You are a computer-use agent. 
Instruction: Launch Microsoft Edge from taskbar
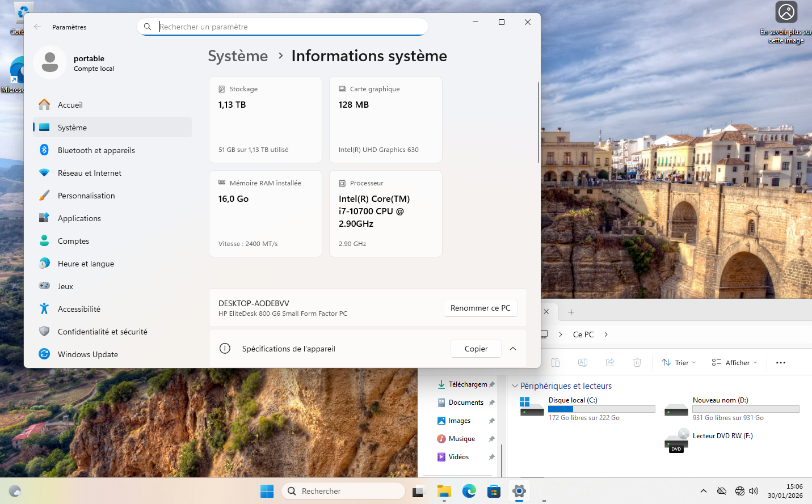point(469,491)
